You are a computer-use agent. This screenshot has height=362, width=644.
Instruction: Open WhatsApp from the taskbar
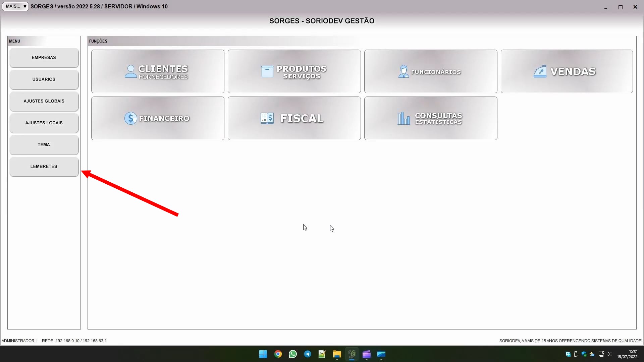click(292, 354)
